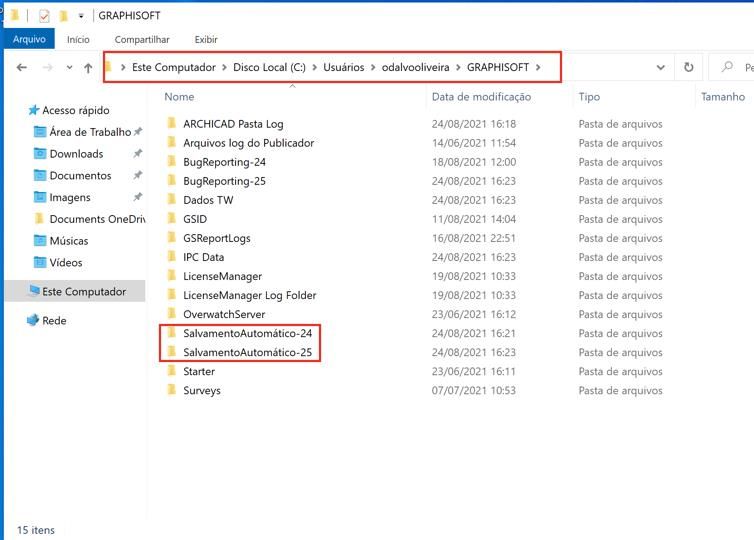
Task: Select Este Computador in navigation pane
Action: pyautogui.click(x=84, y=291)
